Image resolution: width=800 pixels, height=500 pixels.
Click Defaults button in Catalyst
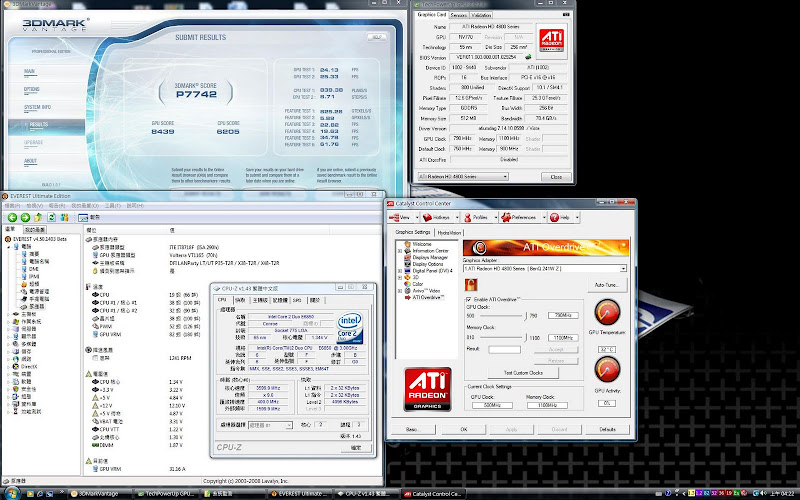[607, 429]
